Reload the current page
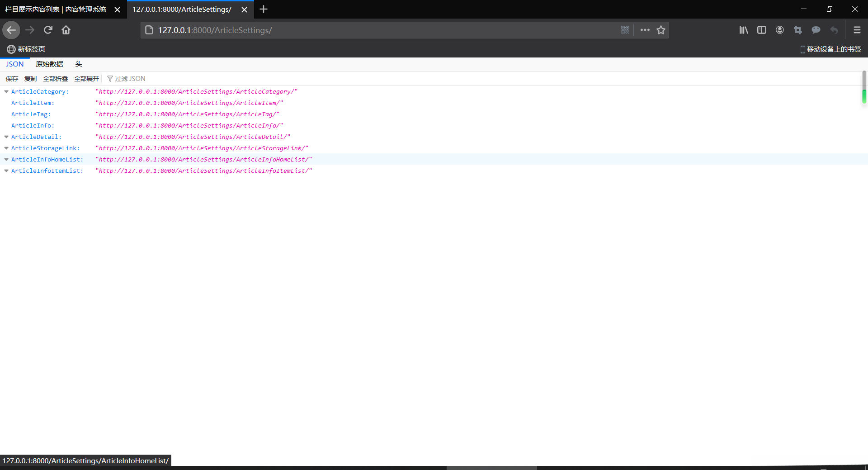Image resolution: width=868 pixels, height=470 pixels. click(48, 30)
